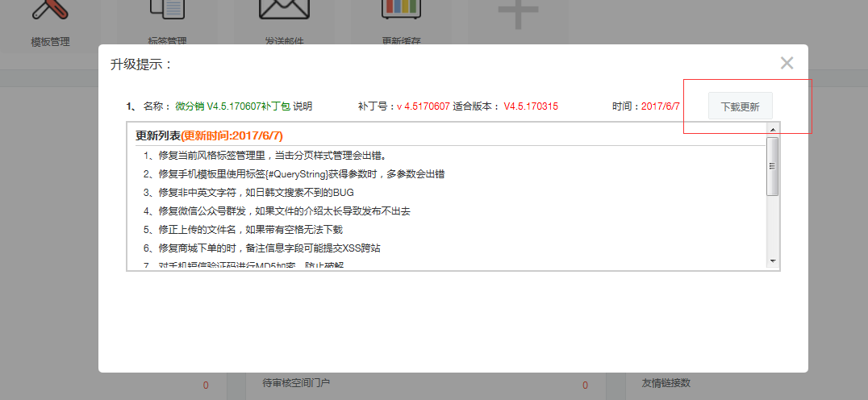Click 待审核空间门户 in the background page
The width and height of the screenshot is (868, 400).
(x=296, y=382)
